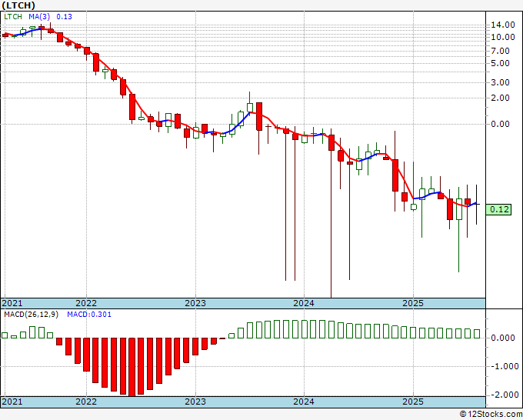523x420 pixels.
Task: Click the 0.000 MACD axis label
Action: [503, 338]
